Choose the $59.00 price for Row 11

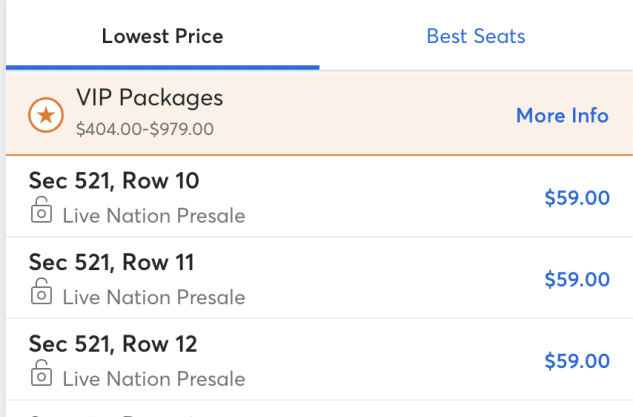click(x=577, y=279)
